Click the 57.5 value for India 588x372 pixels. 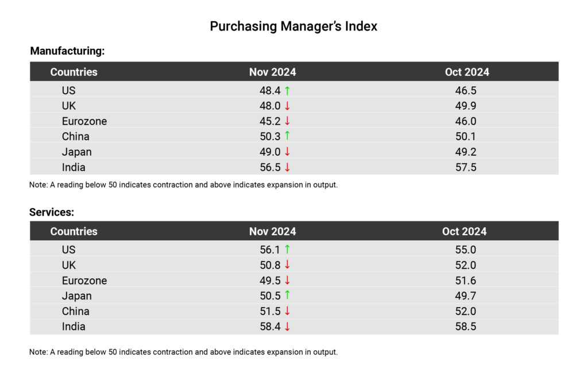(465, 167)
